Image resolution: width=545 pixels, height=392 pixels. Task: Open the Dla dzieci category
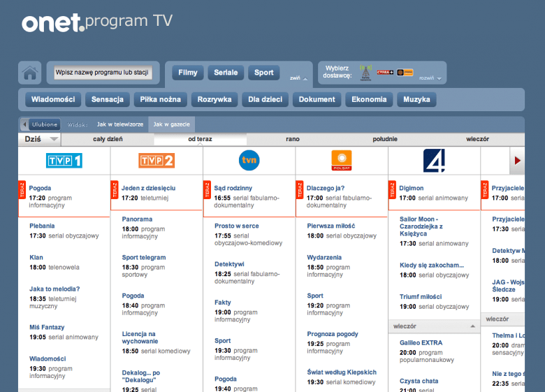click(x=266, y=99)
